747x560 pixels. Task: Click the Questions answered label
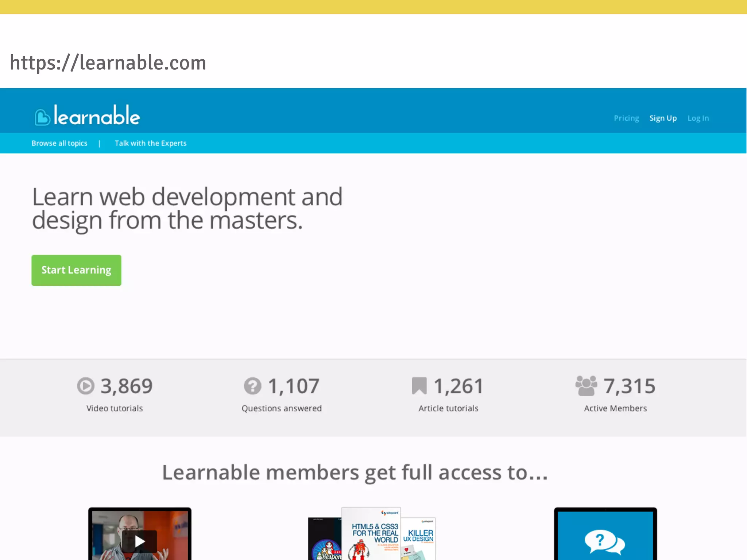click(x=282, y=408)
